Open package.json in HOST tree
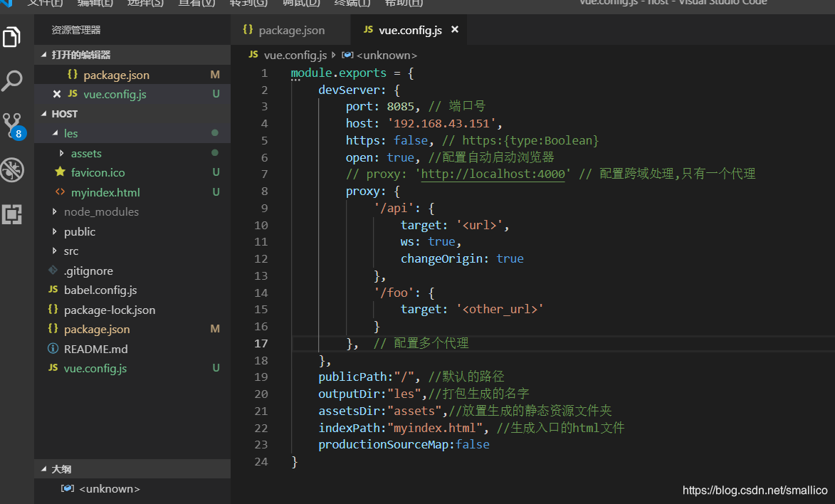The width and height of the screenshot is (835, 504). (132, 330)
